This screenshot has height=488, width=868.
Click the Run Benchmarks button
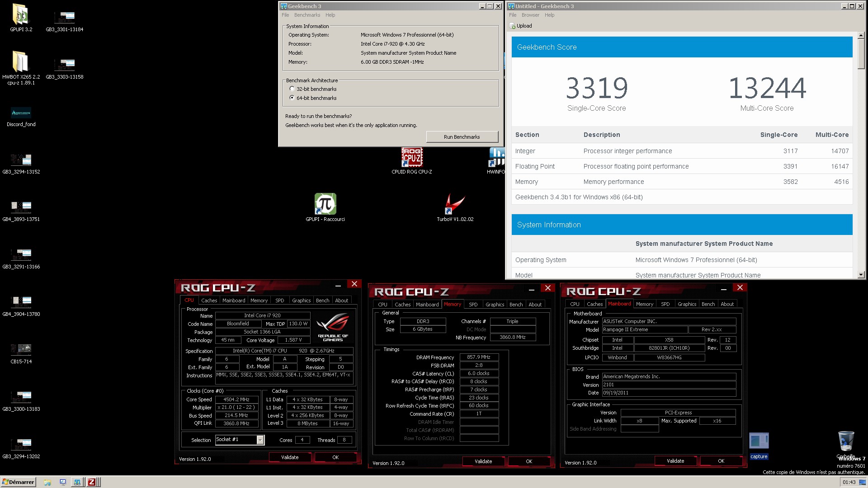(x=462, y=137)
